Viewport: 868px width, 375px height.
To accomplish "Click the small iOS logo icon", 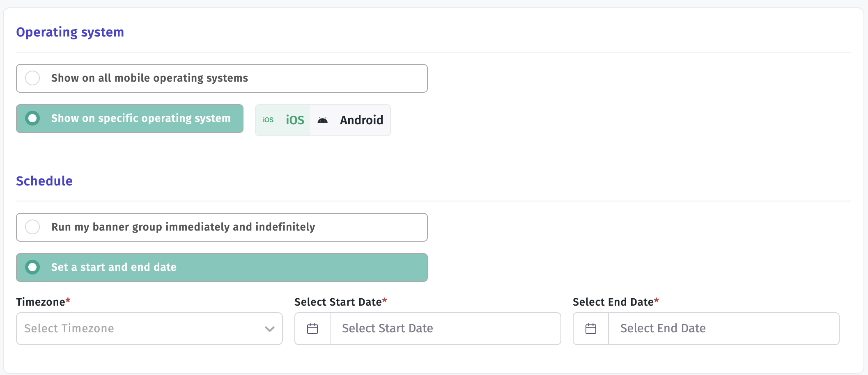I will pos(268,120).
